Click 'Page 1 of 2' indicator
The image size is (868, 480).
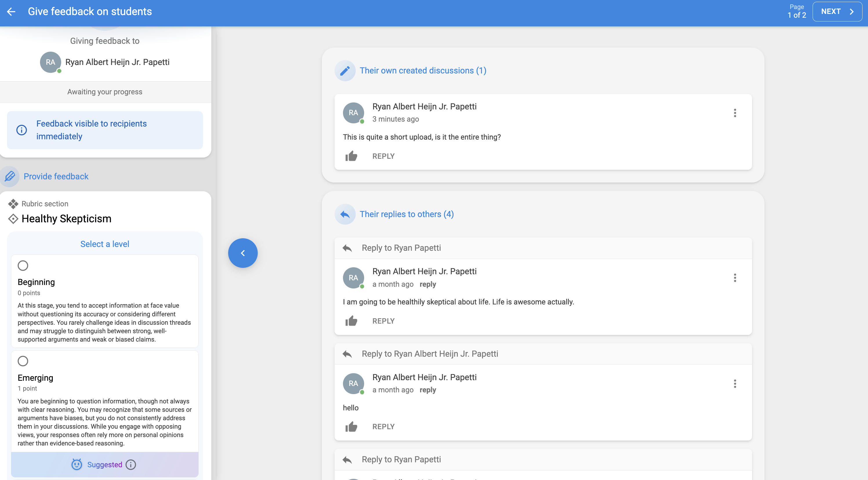tap(797, 11)
